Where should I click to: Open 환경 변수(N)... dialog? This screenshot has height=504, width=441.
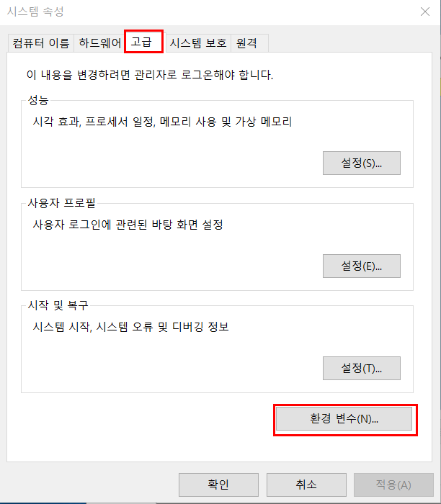(344, 419)
